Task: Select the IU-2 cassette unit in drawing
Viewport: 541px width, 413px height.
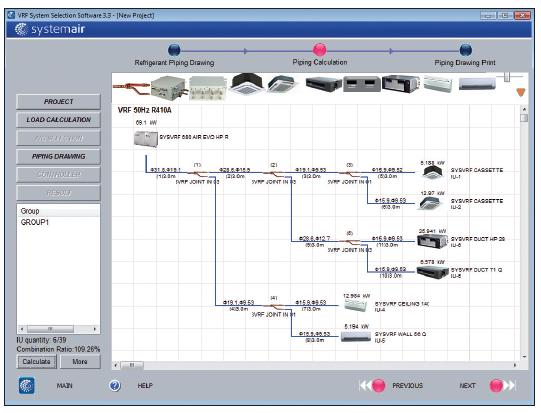Action: (x=430, y=203)
